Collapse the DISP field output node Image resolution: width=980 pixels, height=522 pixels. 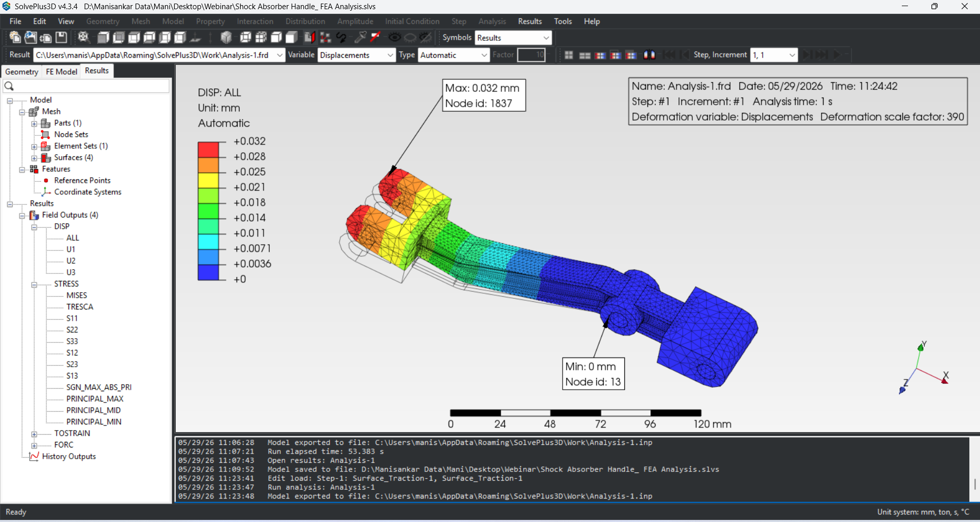point(34,227)
